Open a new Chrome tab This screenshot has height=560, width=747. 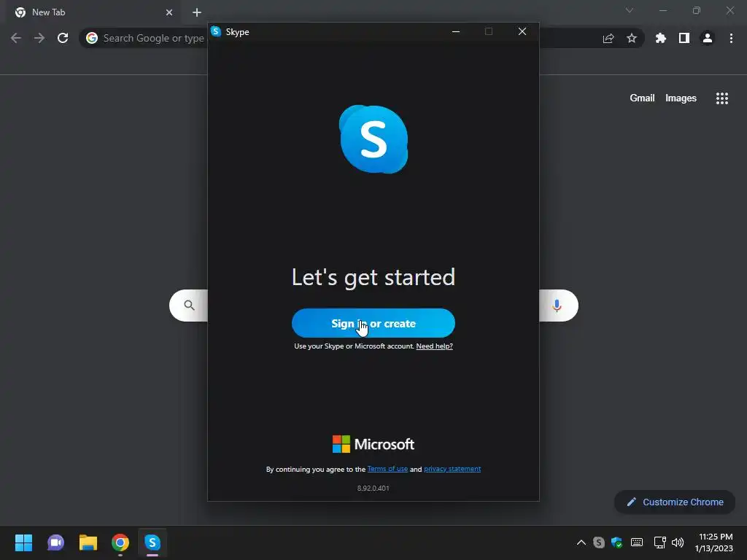197,12
